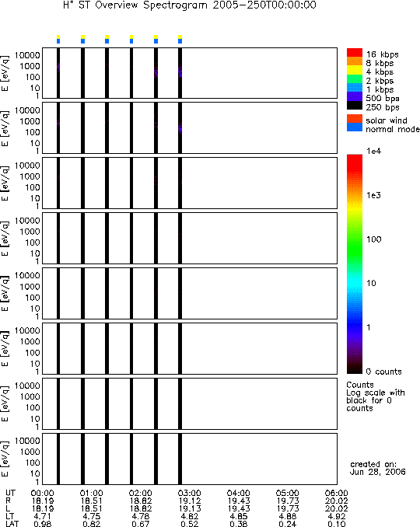Click the LT value 4.82
The height and width of the screenshot is (527, 420).
[190, 516]
